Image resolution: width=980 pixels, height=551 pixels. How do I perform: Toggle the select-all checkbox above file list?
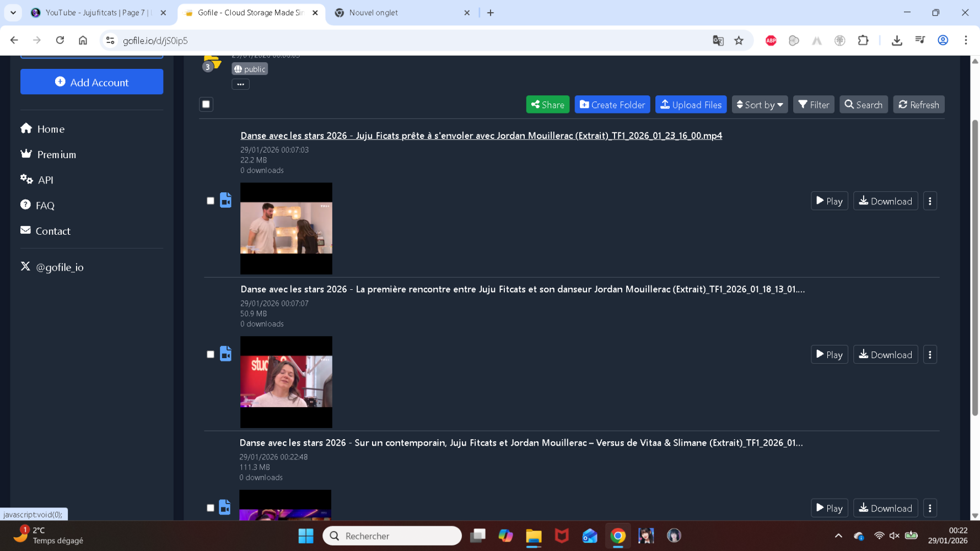coord(206,104)
